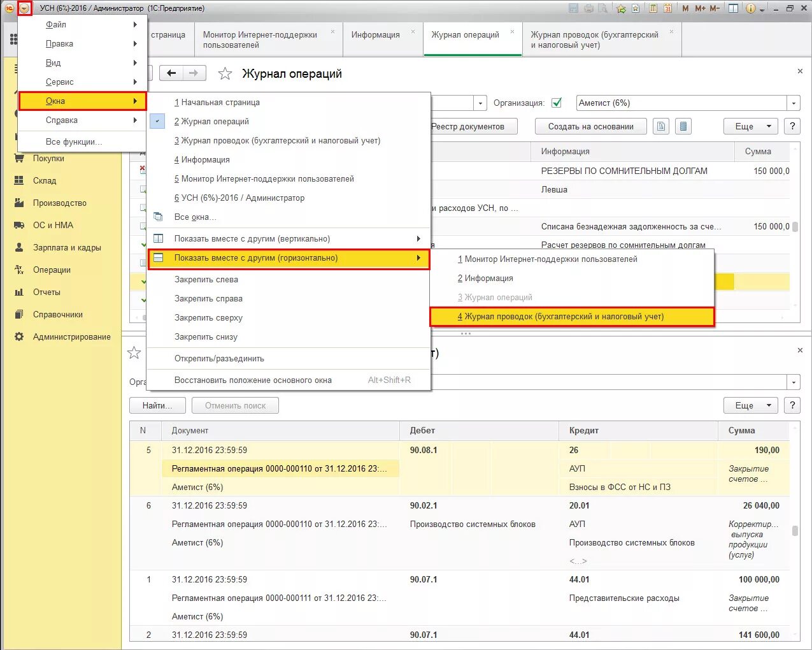Open Показать вместе с другим (горизонтально)
The image size is (812, 650).
[288, 258]
